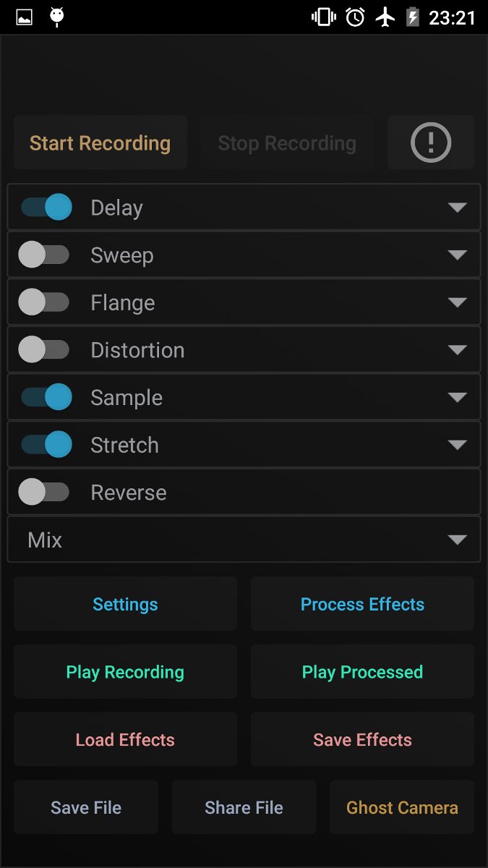Screen dimensions: 488x868
Task: Play the processed audio
Action: [x=362, y=672]
